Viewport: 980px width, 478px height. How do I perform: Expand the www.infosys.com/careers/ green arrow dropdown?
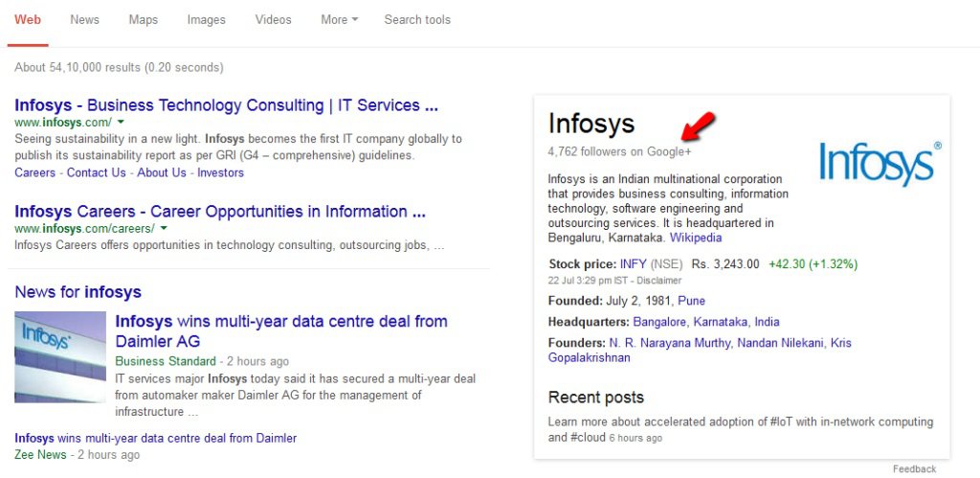164,228
